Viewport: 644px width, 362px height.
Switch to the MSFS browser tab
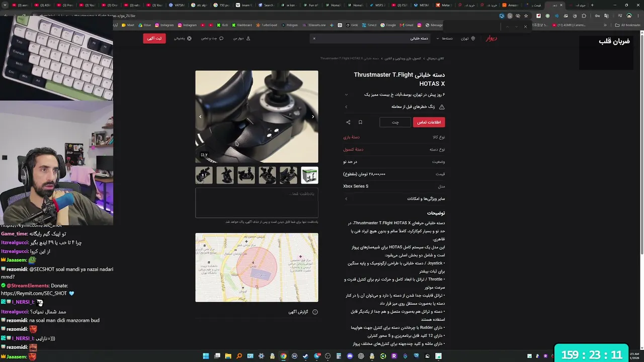[377, 5]
